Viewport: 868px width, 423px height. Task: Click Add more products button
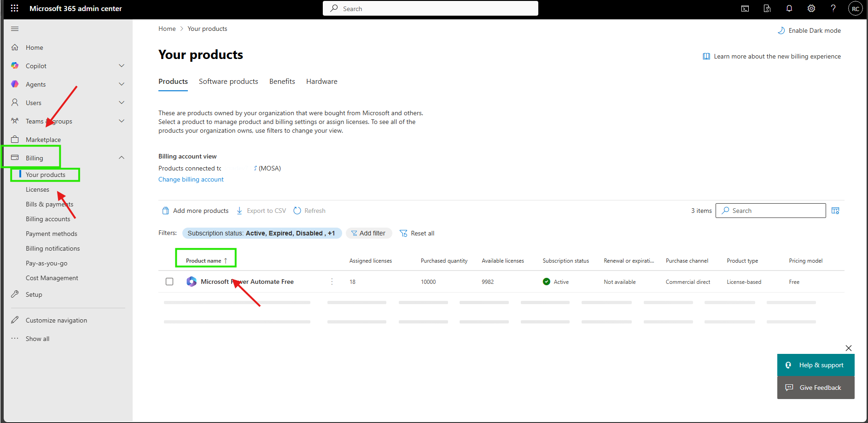pos(196,211)
